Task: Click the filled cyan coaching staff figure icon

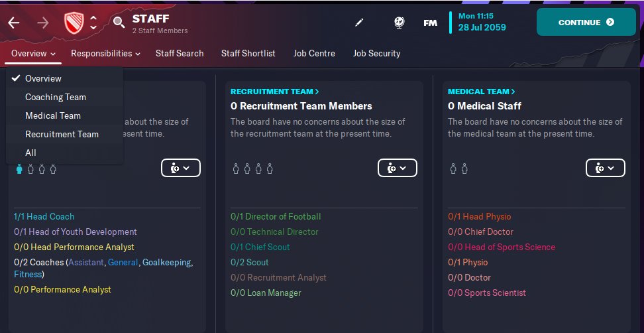Action: coord(19,169)
